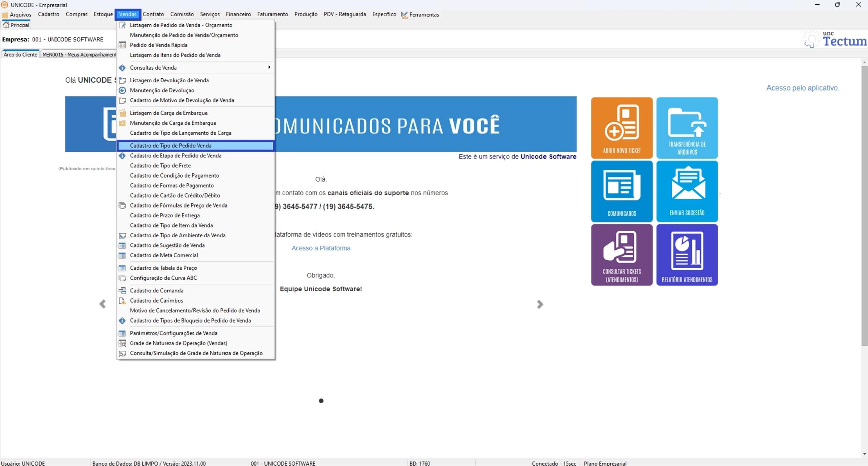
Task: Click the vertical scrollbar on the right
Action: 864,205
